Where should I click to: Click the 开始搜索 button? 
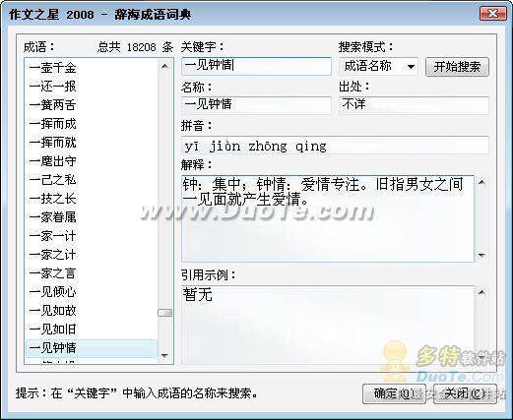[x=457, y=67]
